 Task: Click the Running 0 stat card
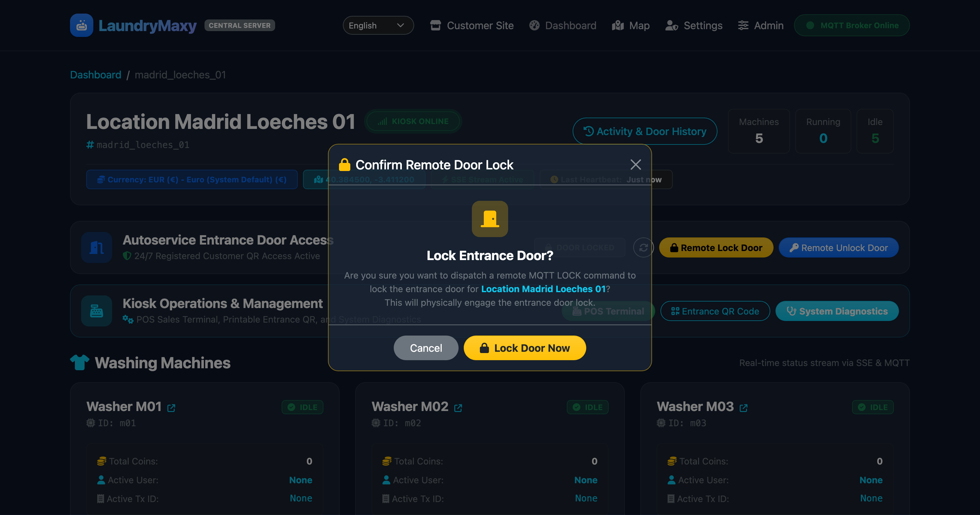tap(823, 131)
